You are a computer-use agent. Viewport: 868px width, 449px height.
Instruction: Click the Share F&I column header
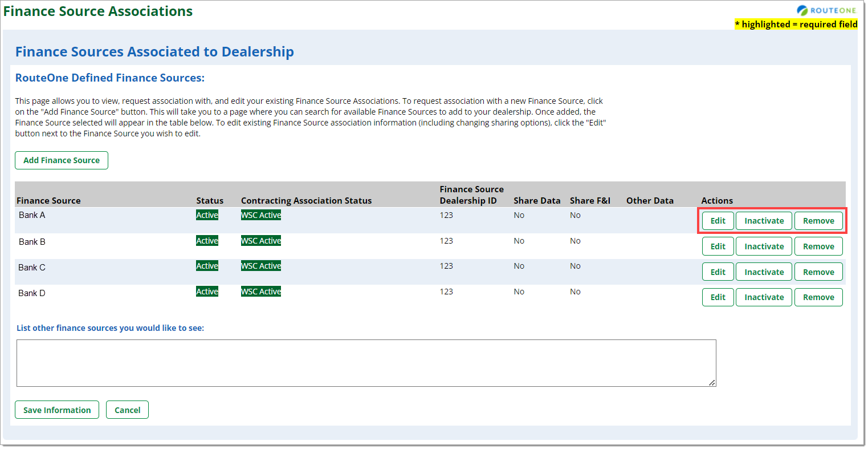click(590, 201)
